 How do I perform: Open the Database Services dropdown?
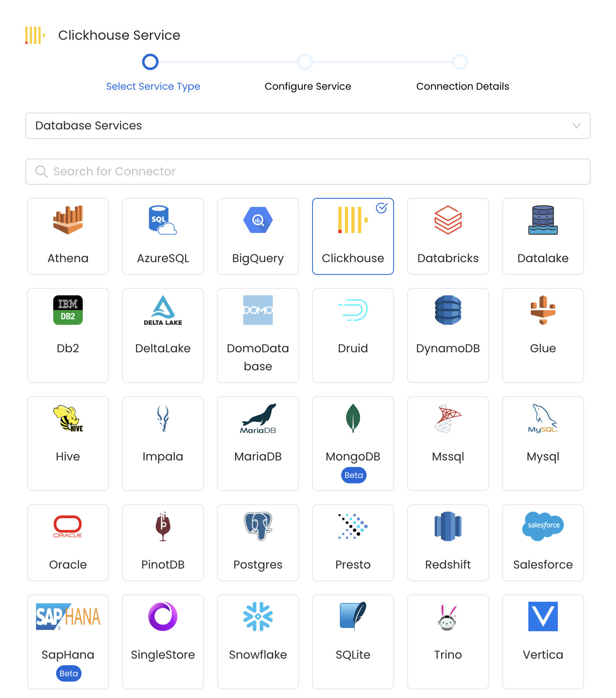[307, 126]
